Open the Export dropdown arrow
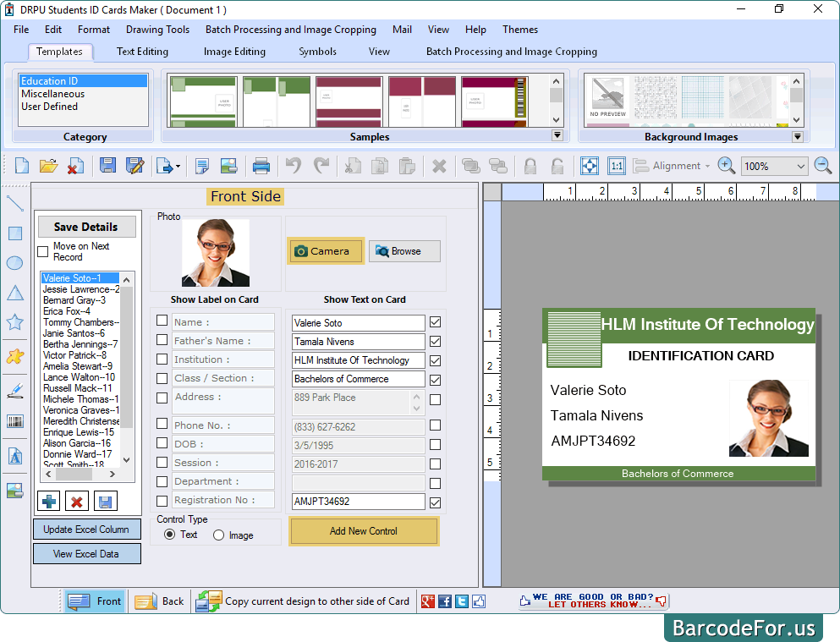The width and height of the screenshot is (840, 642). click(x=178, y=166)
